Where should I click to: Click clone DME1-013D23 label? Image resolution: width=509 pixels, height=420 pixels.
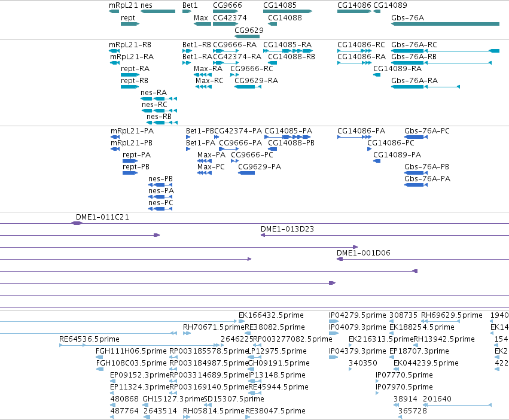point(287,229)
